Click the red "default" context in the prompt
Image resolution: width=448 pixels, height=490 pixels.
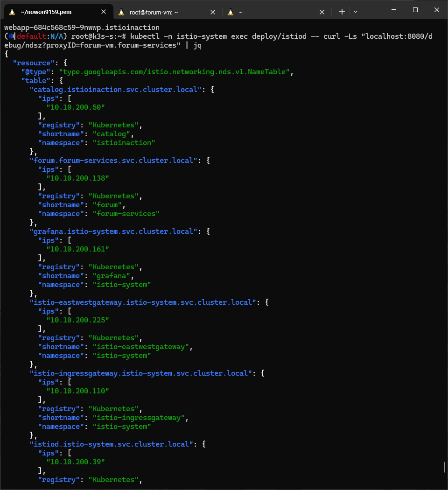32,36
